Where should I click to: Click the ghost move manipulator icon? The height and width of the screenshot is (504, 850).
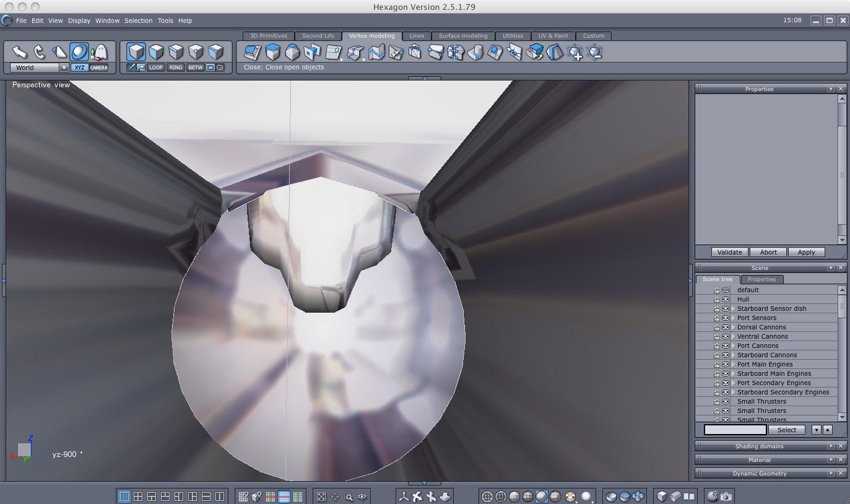[x=99, y=52]
